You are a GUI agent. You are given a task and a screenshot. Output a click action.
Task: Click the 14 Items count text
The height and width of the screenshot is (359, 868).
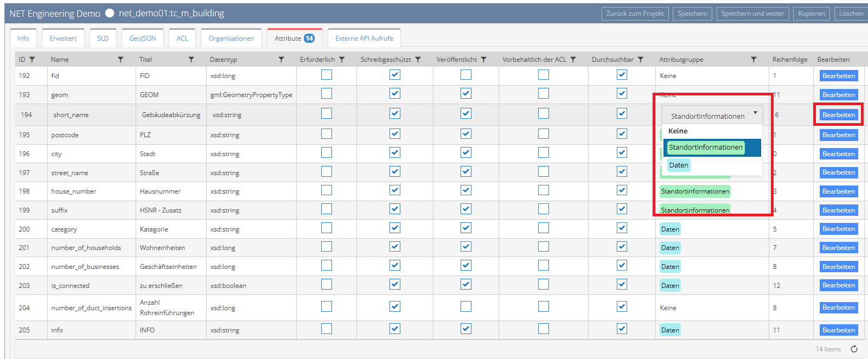828,349
